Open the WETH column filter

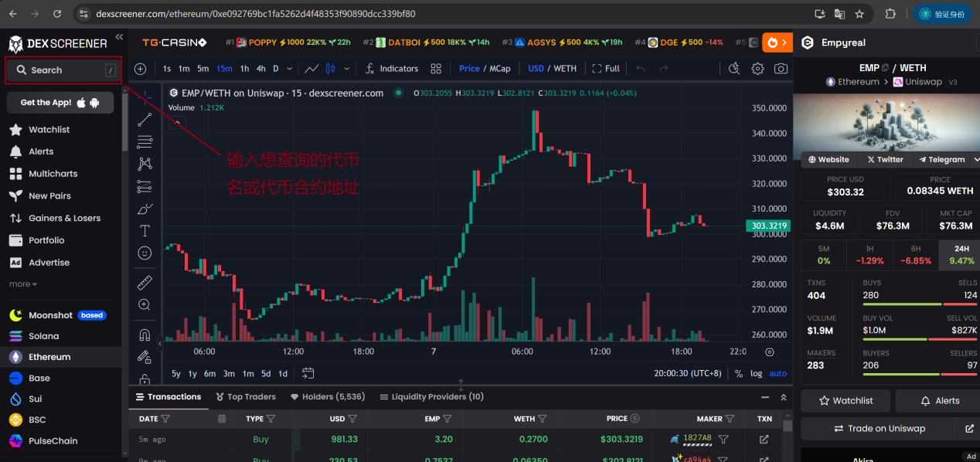[x=542, y=419]
